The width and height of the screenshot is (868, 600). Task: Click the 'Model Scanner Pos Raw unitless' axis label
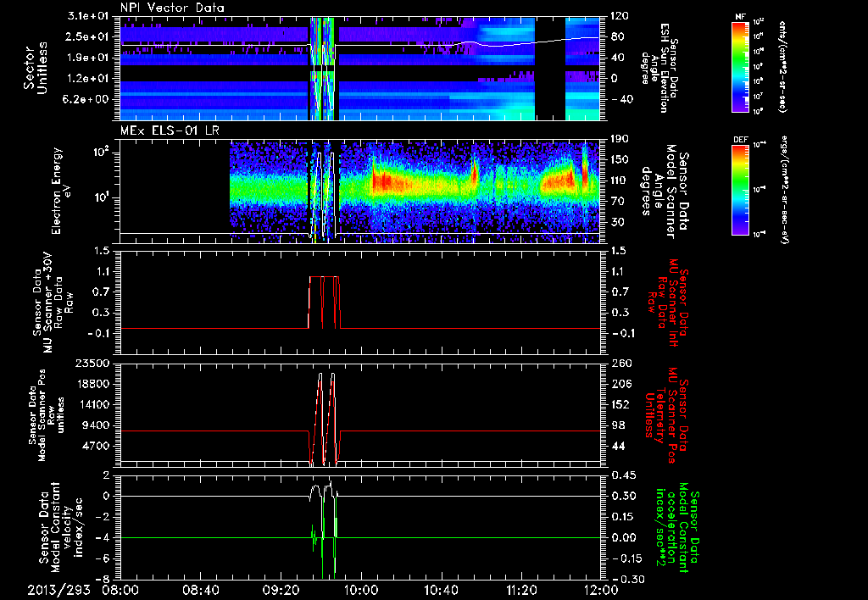point(47,415)
